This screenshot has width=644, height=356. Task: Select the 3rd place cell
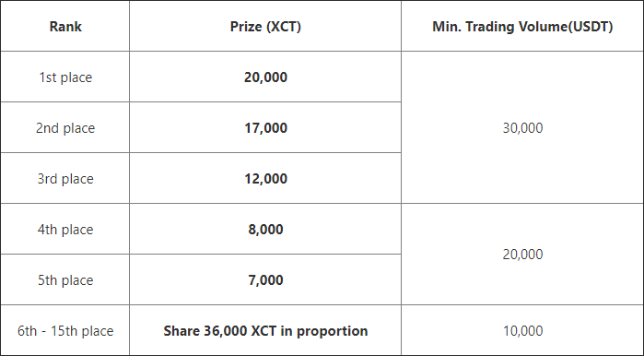(x=65, y=178)
